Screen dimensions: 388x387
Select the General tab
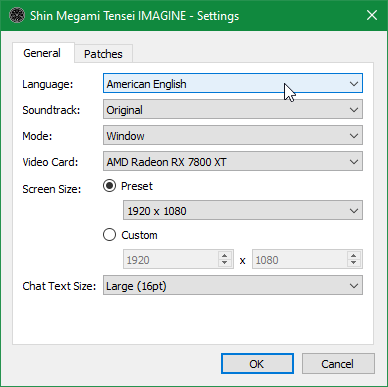click(x=42, y=53)
